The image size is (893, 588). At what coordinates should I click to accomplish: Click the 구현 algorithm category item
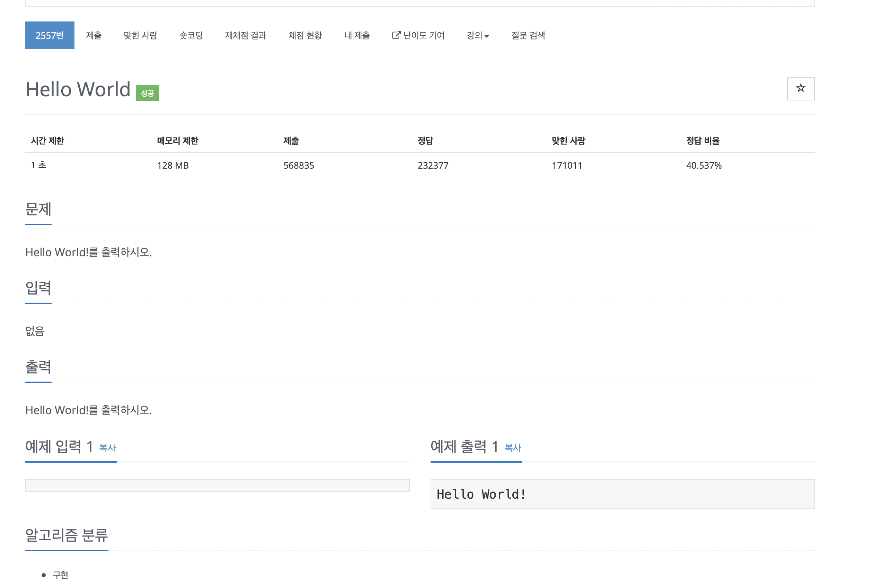point(60,574)
